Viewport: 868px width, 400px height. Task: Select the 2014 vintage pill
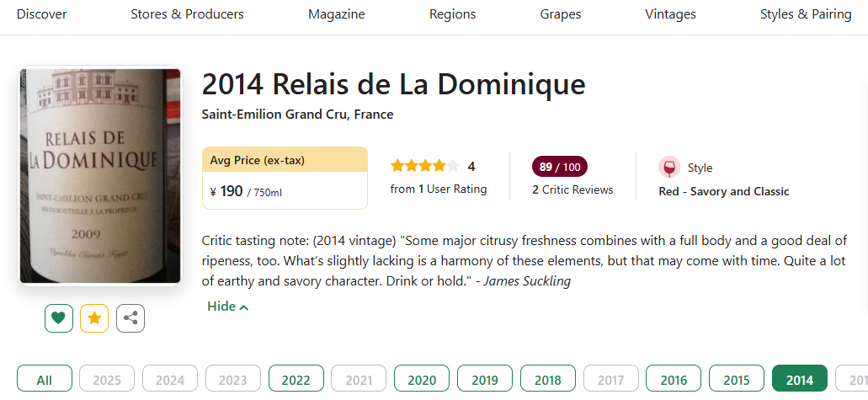(x=799, y=380)
